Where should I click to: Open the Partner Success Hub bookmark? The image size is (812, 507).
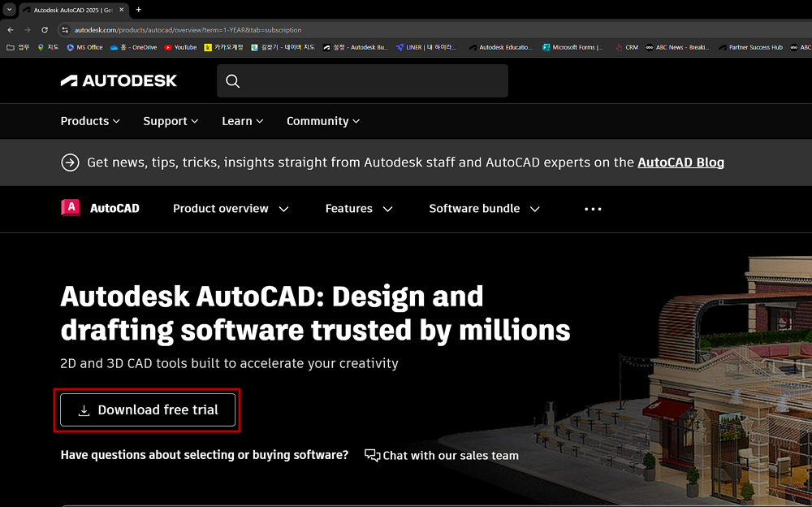750,47
